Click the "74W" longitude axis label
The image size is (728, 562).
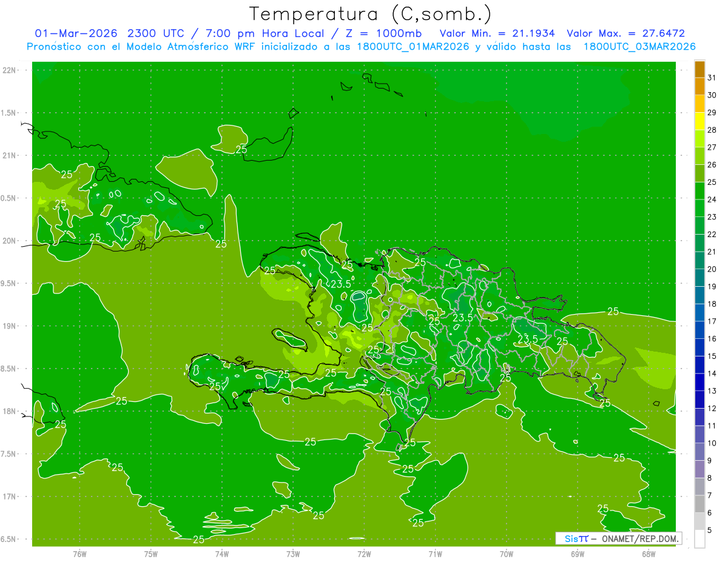coord(222,554)
